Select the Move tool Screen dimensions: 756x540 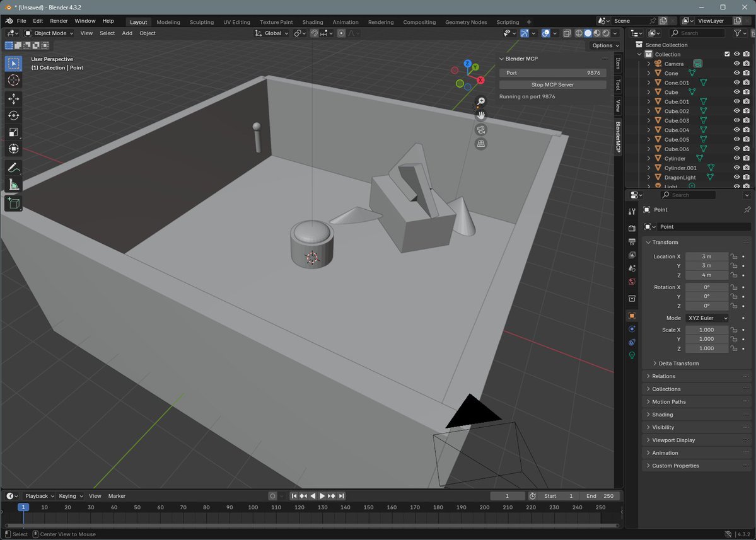13,98
